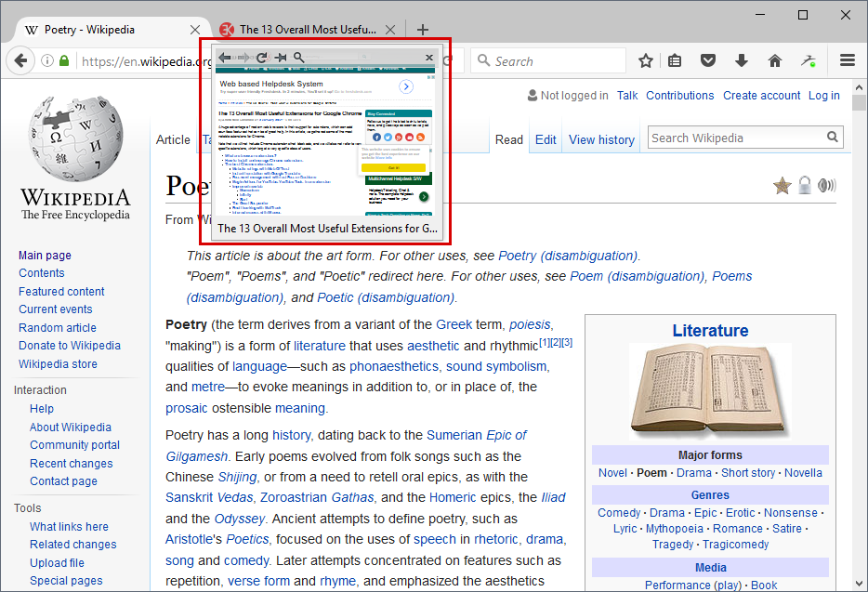Close the tab preview popup
This screenshot has width=868, height=592.
429,57
